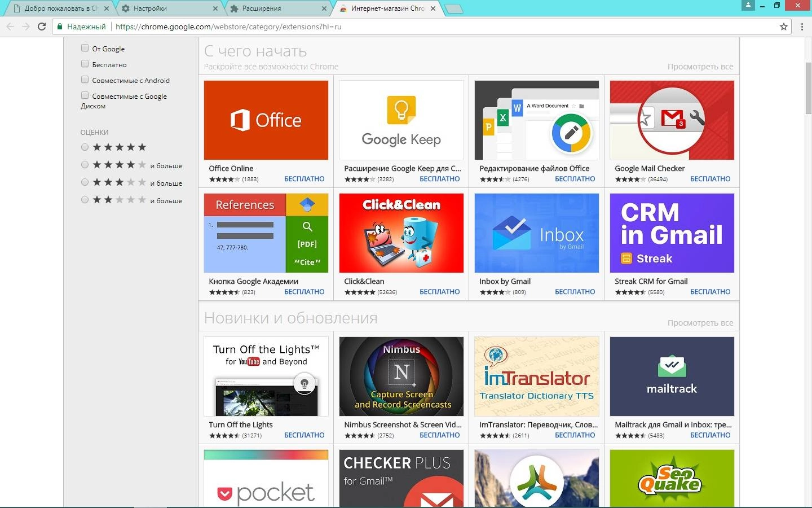The height and width of the screenshot is (508, 812).
Task: Click ImTranslator: Переводчик title text
Action: coord(539,424)
